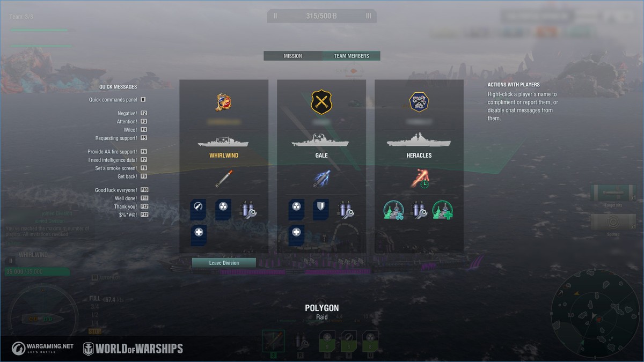
Task: Select Whirlwind's engine boost gauge consumable
Action: pos(199,210)
